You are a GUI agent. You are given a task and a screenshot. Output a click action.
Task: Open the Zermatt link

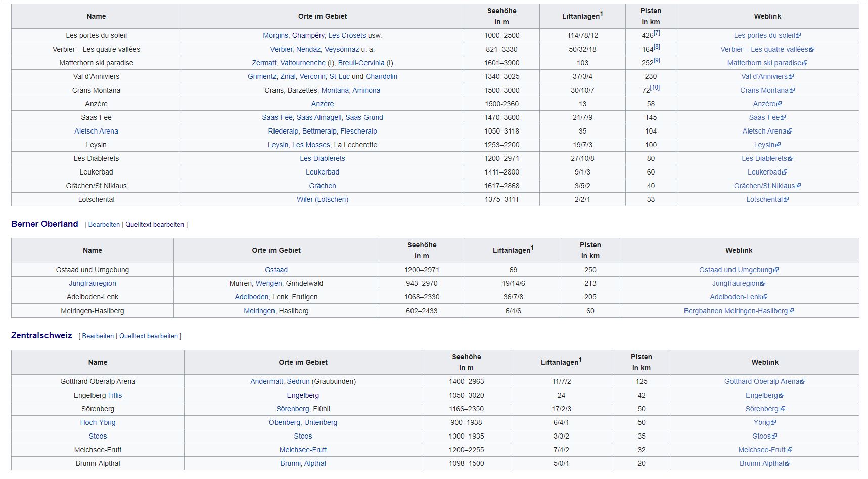pyautogui.click(x=264, y=63)
